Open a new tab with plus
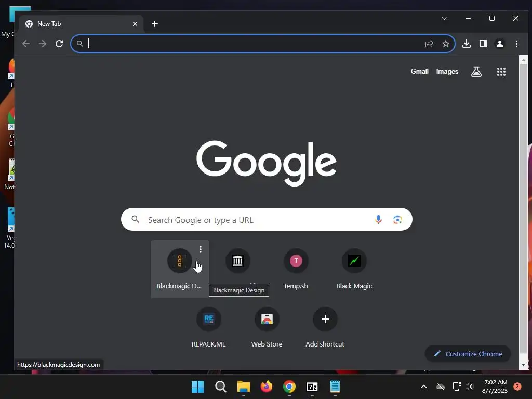 (x=155, y=24)
